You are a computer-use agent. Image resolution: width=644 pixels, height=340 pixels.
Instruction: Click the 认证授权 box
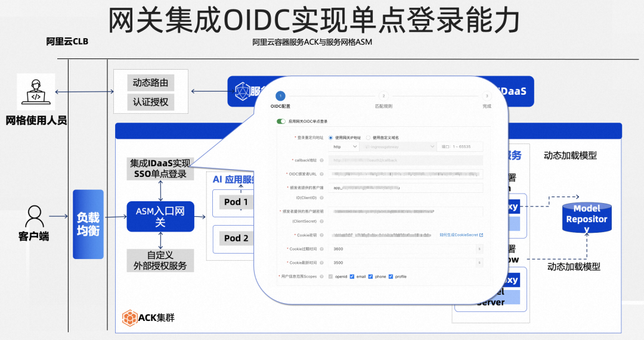(151, 102)
